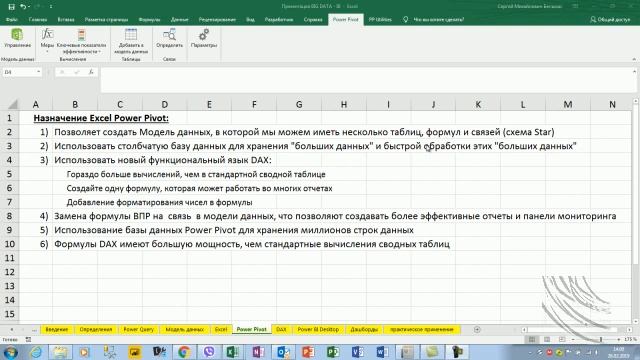The width and height of the screenshot is (640, 360).
Task: Expand the Ключевые показатели эффективности (KPI) menu
Action: click(81, 41)
